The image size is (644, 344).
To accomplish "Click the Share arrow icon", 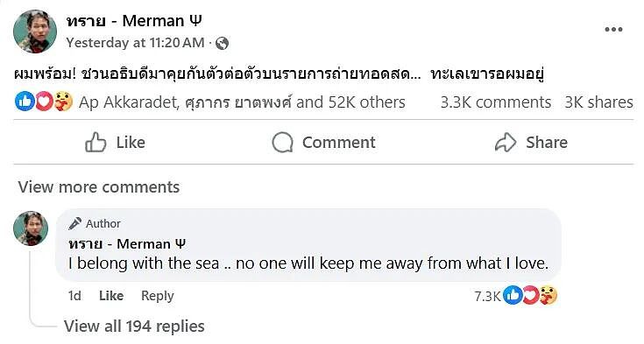I will pyautogui.click(x=506, y=143).
